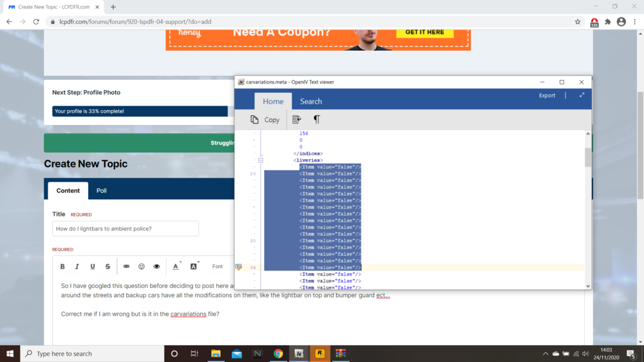Viewport: 644px width, 362px height.
Task: Open the Chrome profile avatar
Action: click(621, 22)
